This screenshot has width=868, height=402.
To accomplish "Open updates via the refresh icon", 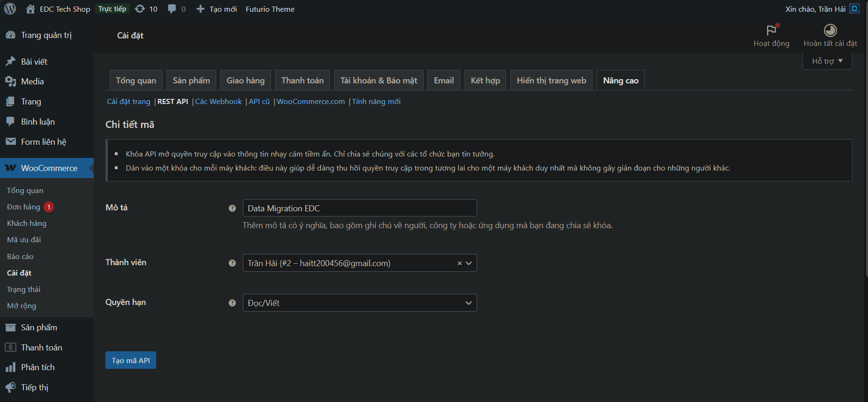I will tap(140, 9).
